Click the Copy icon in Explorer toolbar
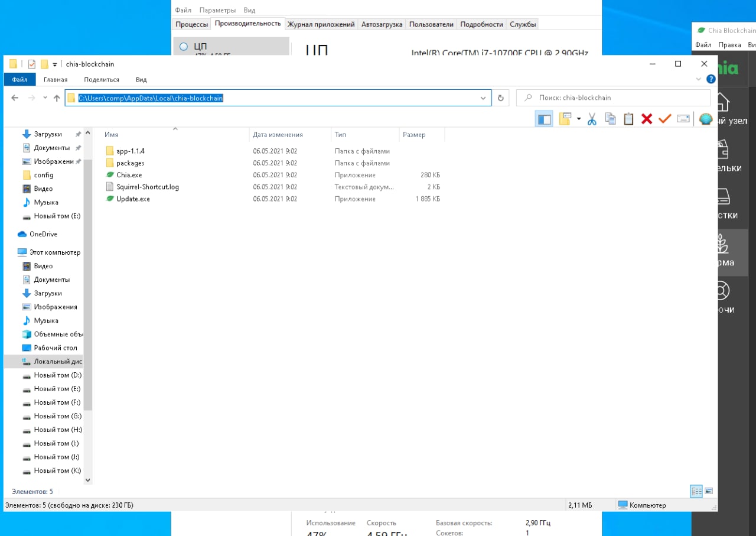This screenshot has height=536, width=756. coord(611,119)
